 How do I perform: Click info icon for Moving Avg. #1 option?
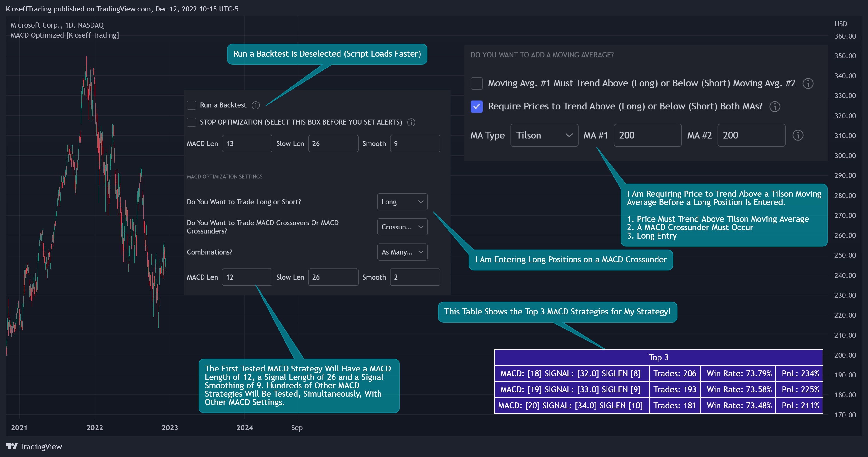coord(808,83)
